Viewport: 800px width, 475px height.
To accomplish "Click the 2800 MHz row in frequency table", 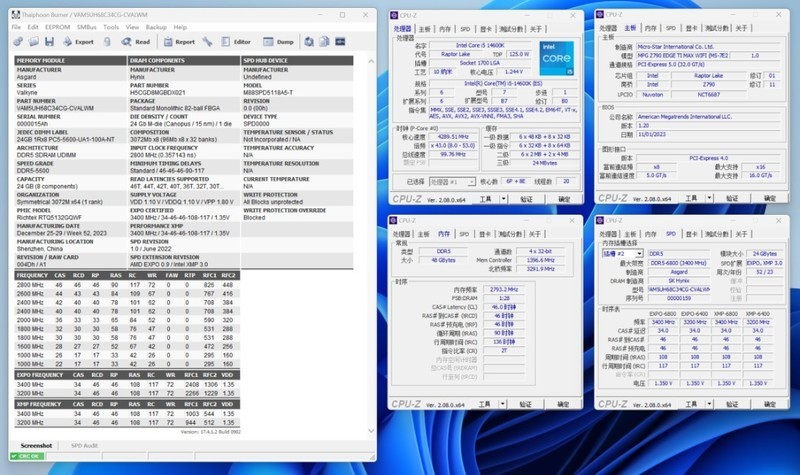I will point(127,285).
